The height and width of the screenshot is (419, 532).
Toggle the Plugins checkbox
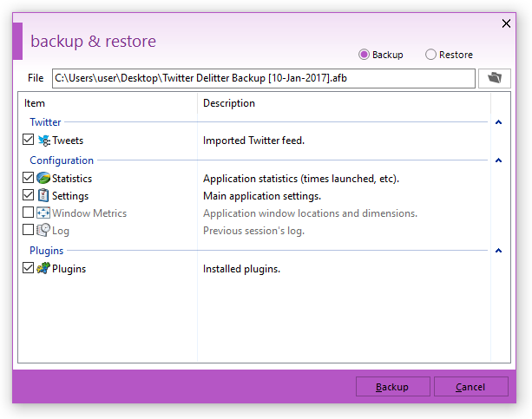29,269
